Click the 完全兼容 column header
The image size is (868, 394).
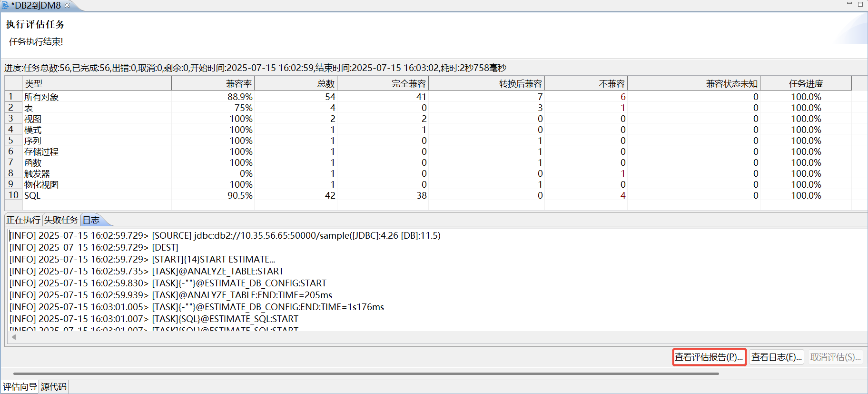pyautogui.click(x=383, y=83)
